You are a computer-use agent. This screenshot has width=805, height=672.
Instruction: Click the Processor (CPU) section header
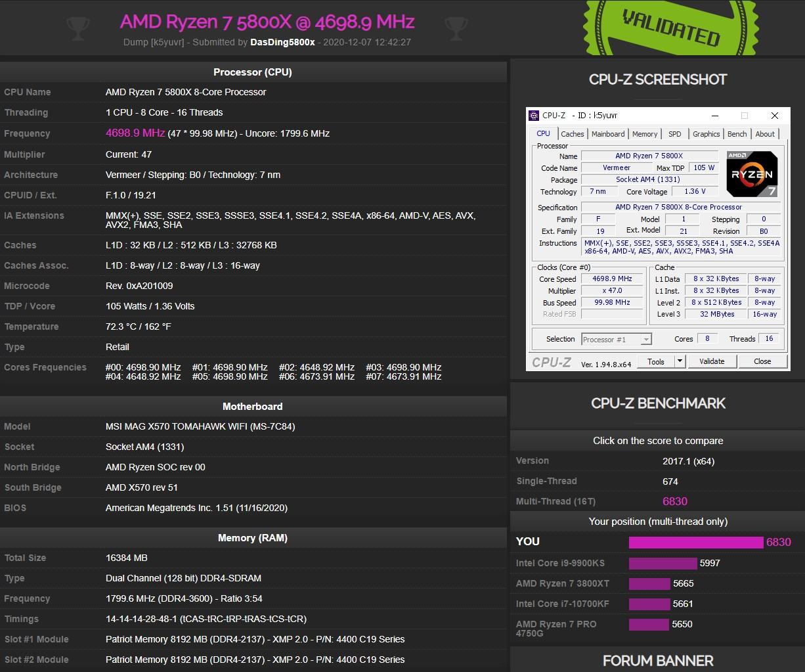click(x=253, y=72)
